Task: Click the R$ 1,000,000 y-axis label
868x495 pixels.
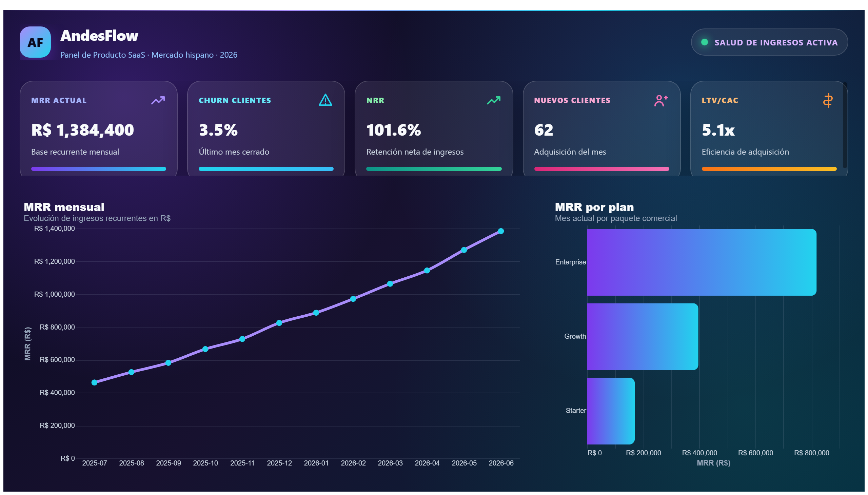Action: click(54, 294)
